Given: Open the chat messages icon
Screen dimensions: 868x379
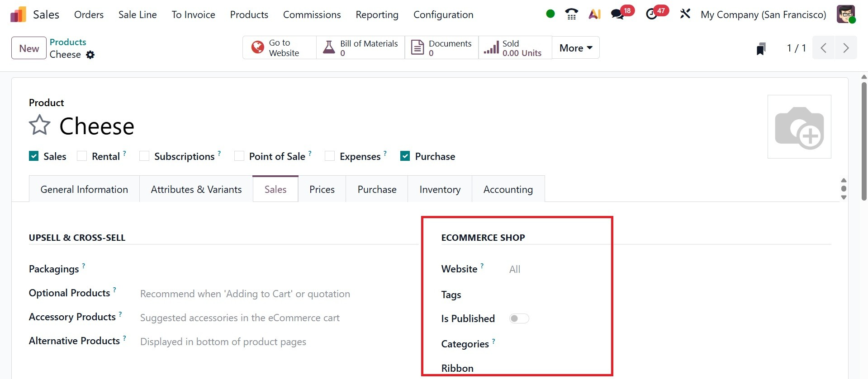Looking at the screenshot, I should (617, 14).
